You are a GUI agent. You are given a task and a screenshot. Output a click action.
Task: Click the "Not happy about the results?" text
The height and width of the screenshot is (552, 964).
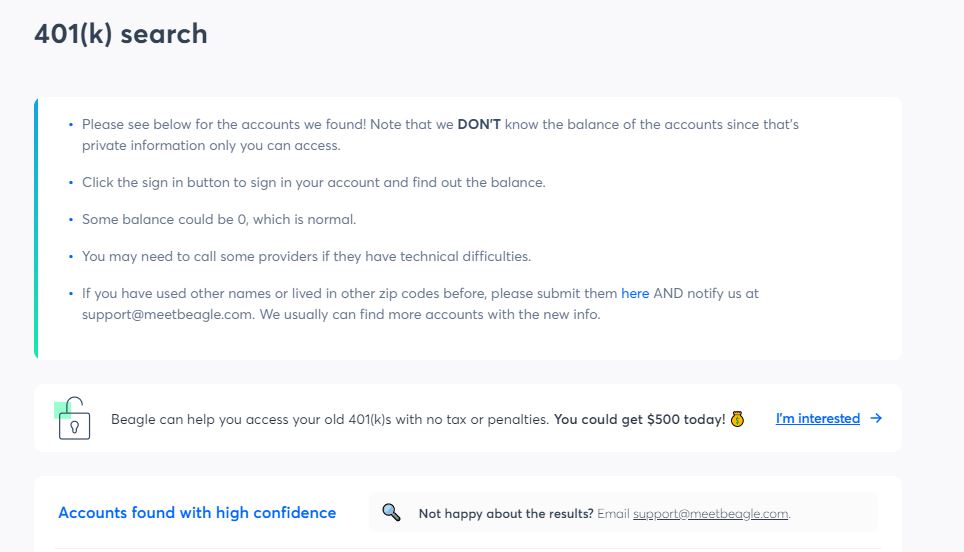[x=506, y=514]
